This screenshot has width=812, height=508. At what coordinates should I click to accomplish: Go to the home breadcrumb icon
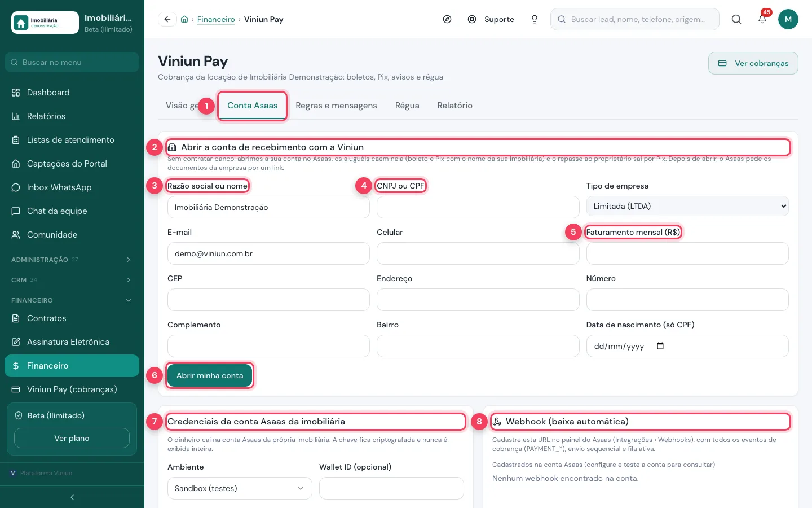tap(184, 19)
